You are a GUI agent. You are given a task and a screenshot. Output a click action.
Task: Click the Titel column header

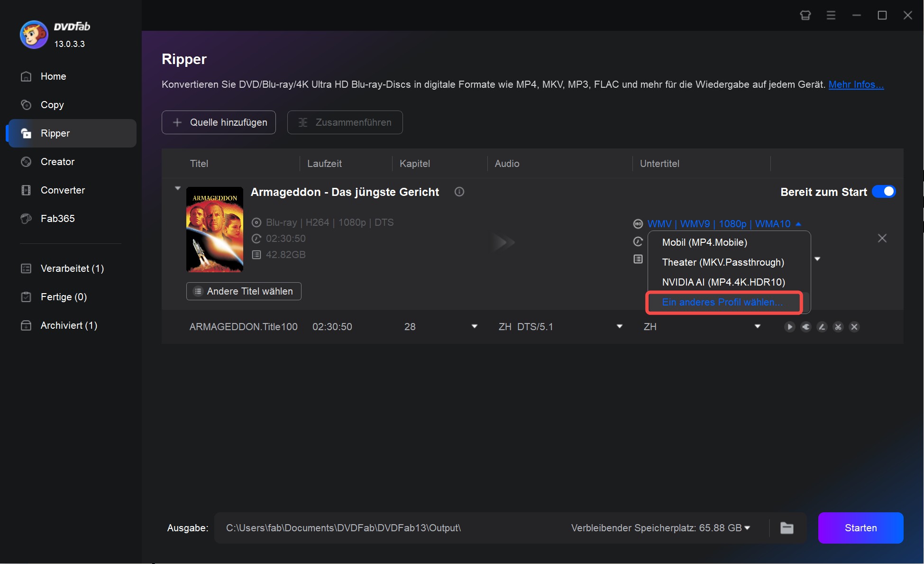click(x=199, y=164)
